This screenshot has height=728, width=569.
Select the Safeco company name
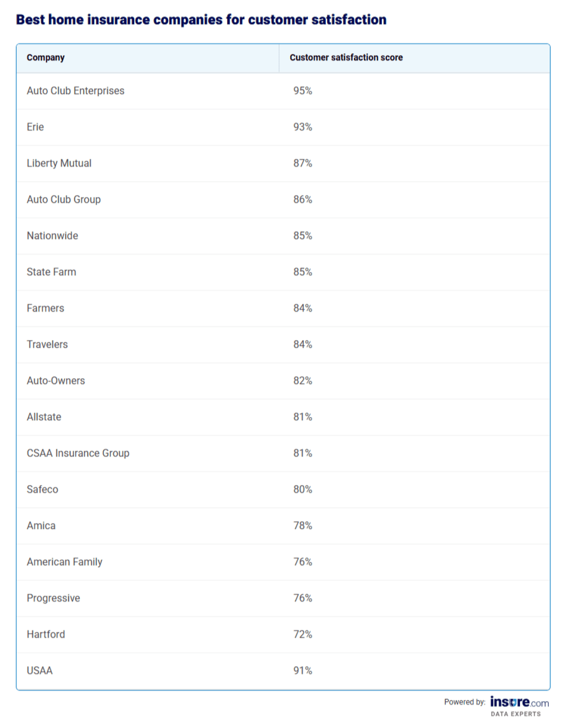pyautogui.click(x=42, y=489)
